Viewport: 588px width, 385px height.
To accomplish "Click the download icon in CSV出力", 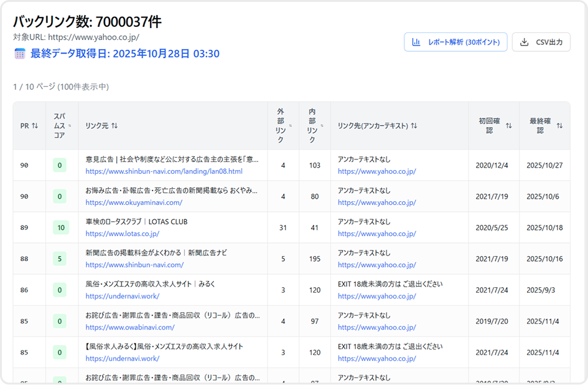I will (525, 42).
